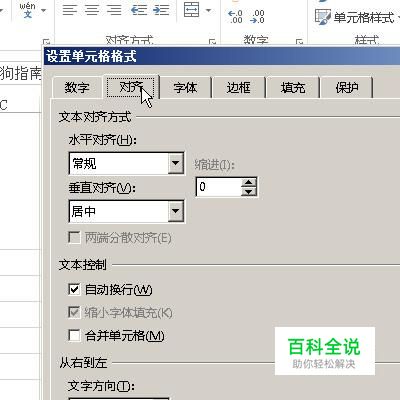Switch to the 边框 tab

click(238, 88)
